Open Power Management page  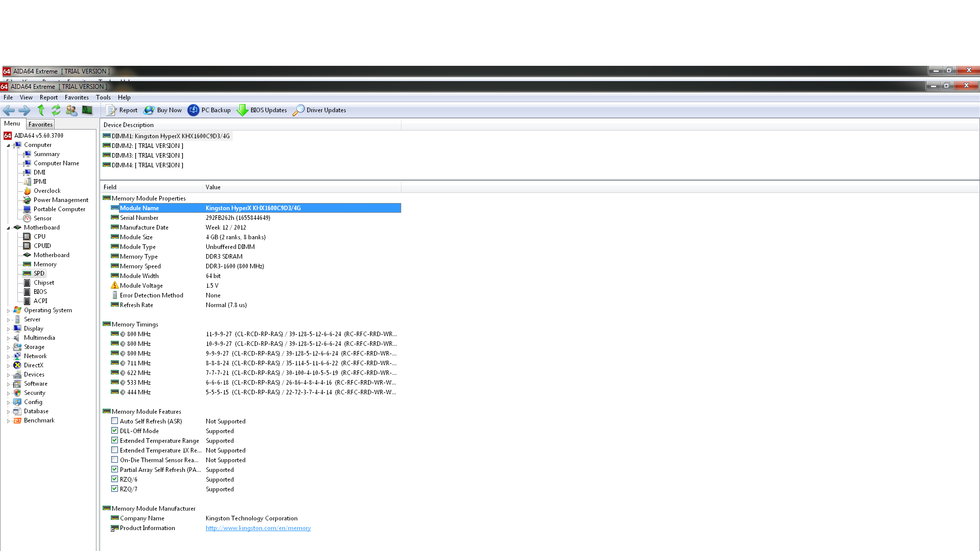coord(61,200)
